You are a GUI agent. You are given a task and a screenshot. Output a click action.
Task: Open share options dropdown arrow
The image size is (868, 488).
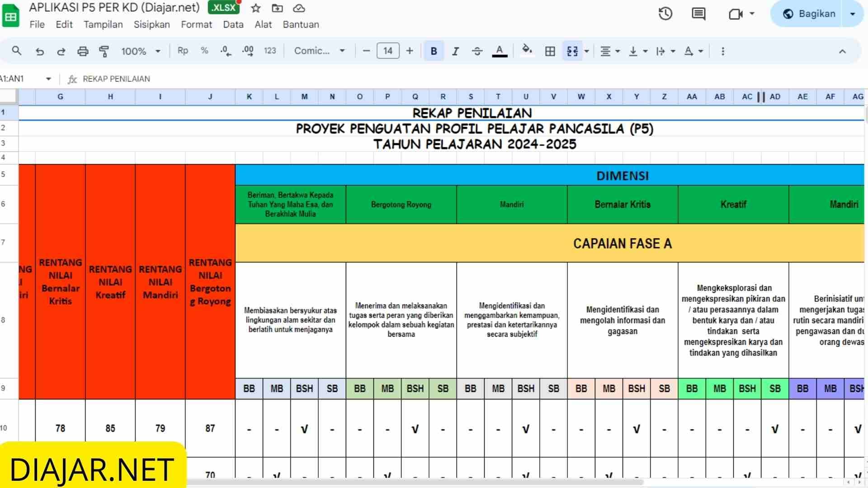tap(853, 14)
